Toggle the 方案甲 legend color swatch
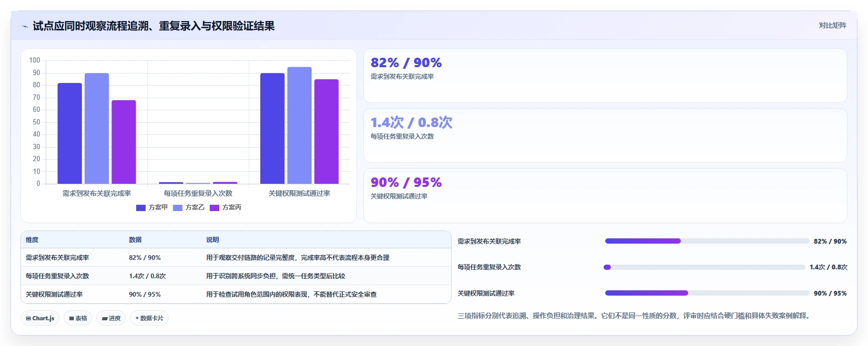Screen dimensions: 868x346 tap(141, 208)
